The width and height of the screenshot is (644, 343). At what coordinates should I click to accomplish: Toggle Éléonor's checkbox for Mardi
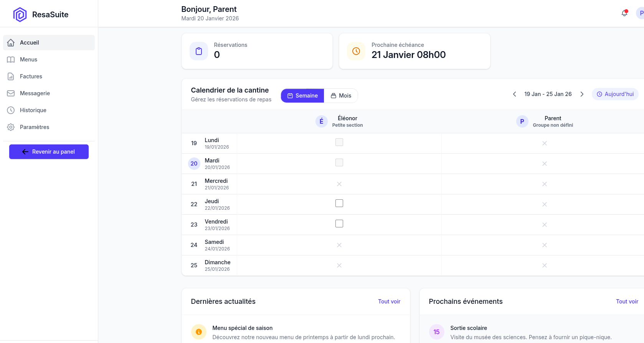point(339,162)
